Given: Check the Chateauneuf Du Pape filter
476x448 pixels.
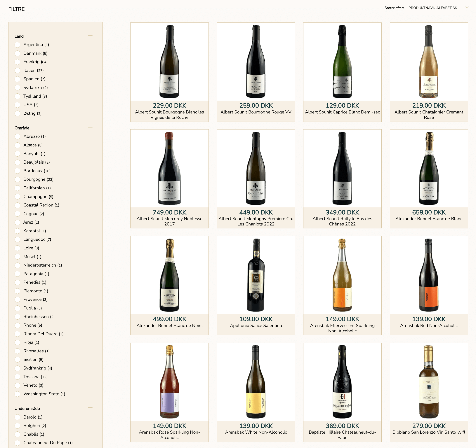Looking at the screenshot, I should [18, 443].
